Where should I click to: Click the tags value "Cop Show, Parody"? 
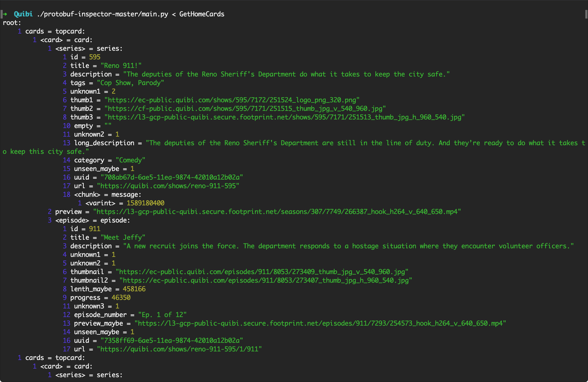click(130, 83)
